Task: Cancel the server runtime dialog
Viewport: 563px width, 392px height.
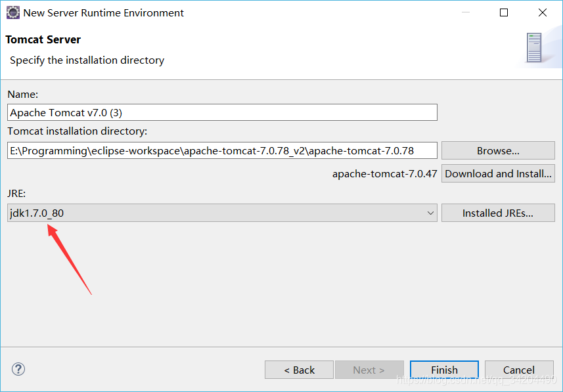Action: coord(519,370)
